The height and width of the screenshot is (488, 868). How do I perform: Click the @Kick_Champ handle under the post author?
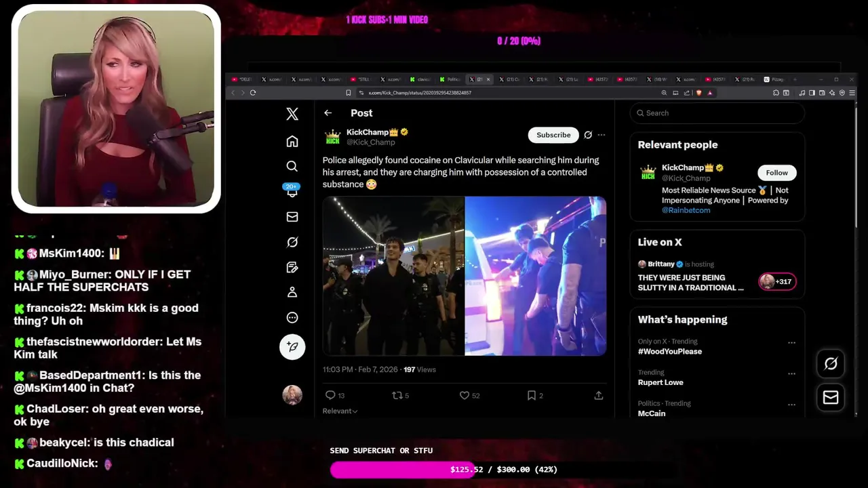370,142
